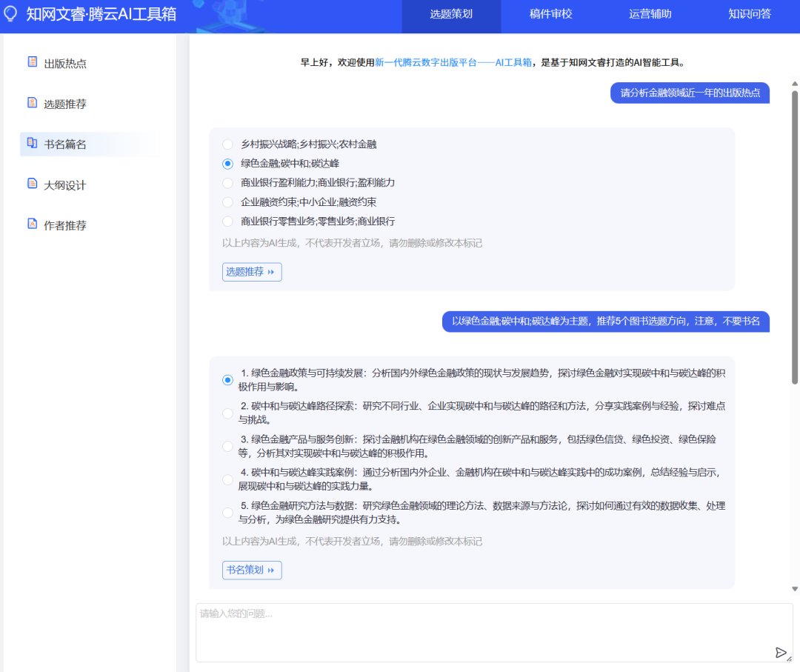Click the question input field

coord(494,633)
